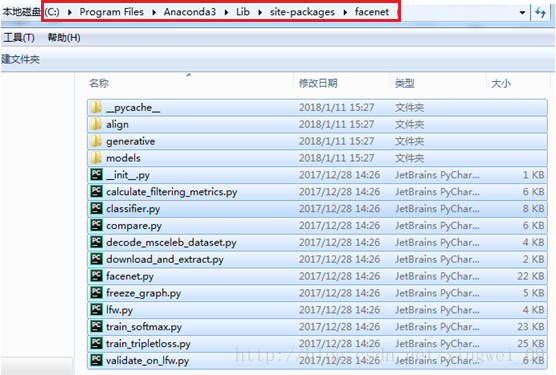
Task: Click the PyCharm icon of __init__.py
Action: pos(96,174)
